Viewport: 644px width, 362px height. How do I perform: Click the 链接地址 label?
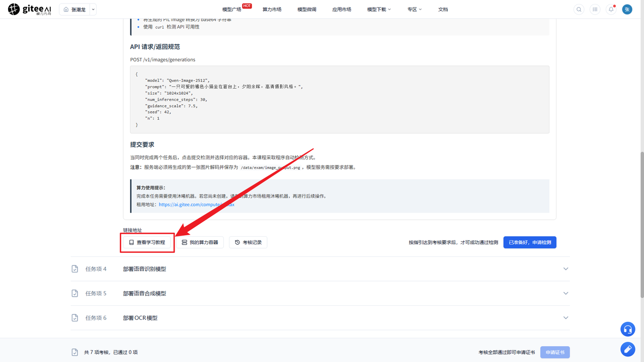[x=132, y=230]
